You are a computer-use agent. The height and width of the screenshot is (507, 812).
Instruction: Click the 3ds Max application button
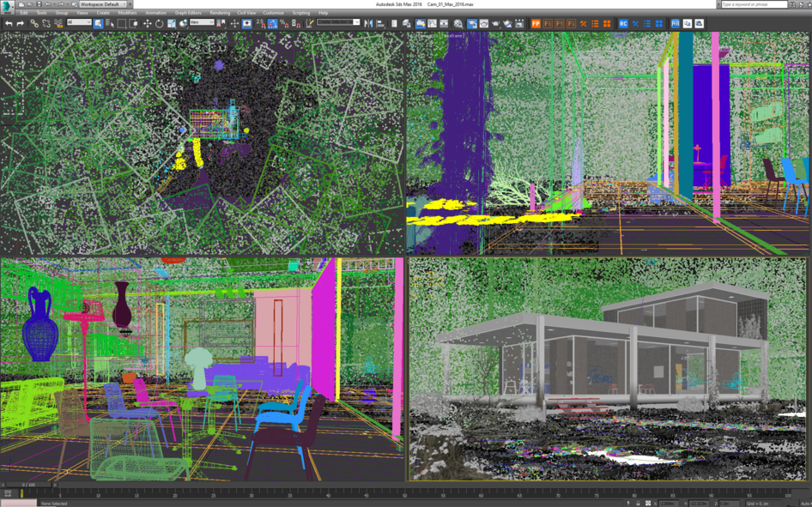coord(7,6)
